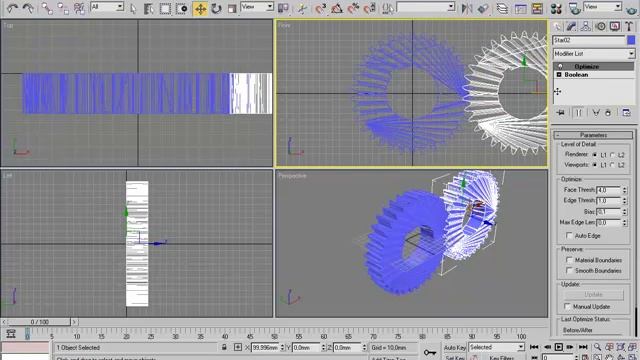Enable the Auto Edge checkbox

coord(569,236)
